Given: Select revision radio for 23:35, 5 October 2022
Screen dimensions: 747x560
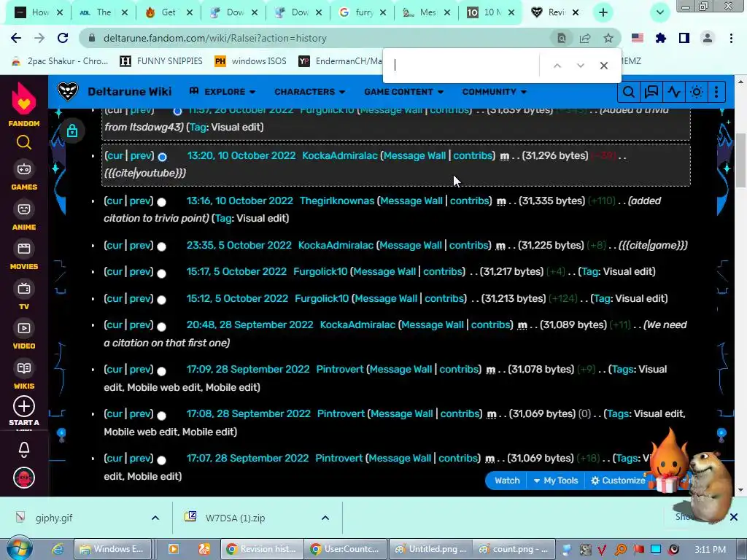Looking at the screenshot, I should point(162,246).
